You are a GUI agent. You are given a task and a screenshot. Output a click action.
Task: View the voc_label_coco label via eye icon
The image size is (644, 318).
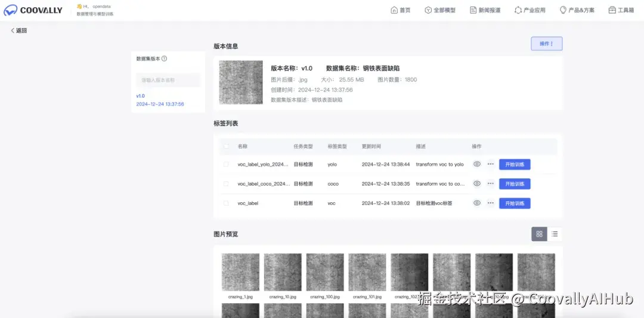(477, 184)
